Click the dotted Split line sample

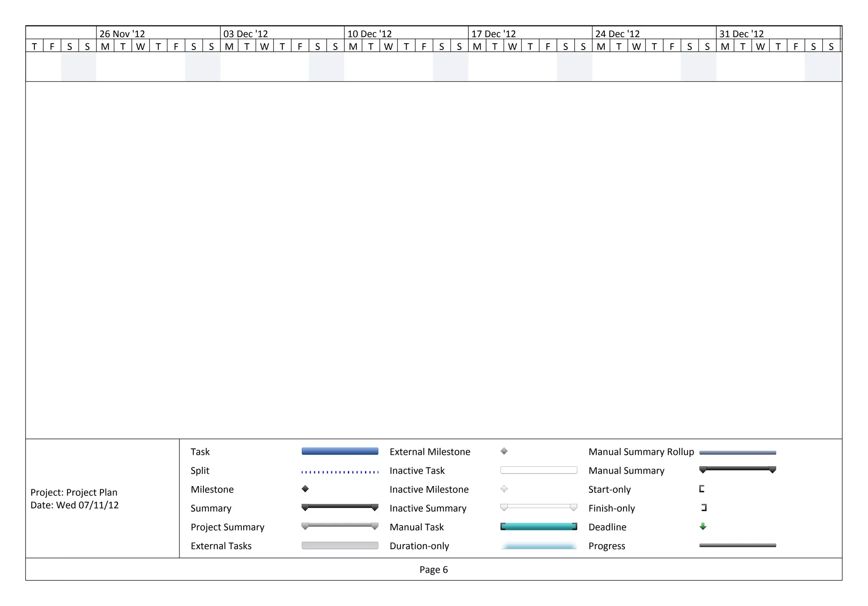[339, 472]
